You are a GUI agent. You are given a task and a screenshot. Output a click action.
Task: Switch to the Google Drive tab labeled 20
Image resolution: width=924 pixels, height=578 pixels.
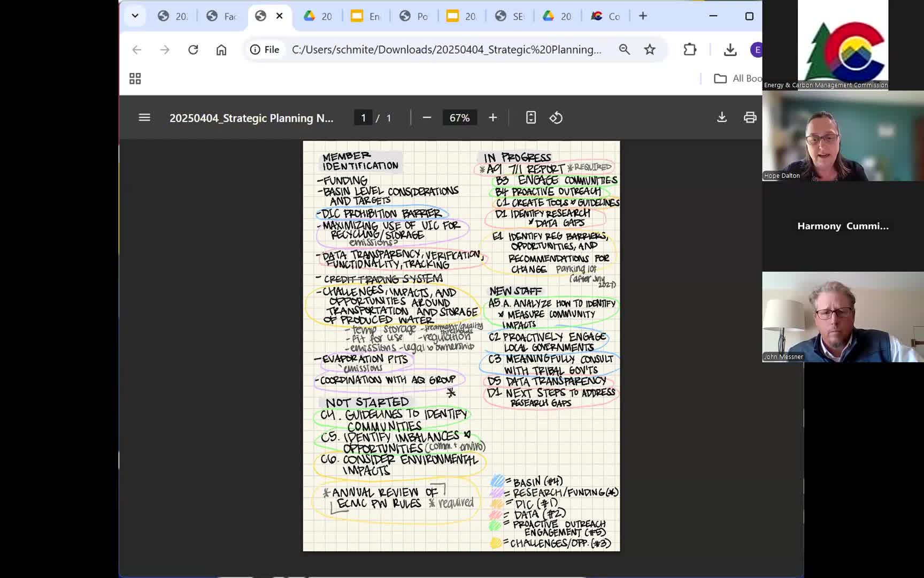[318, 16]
